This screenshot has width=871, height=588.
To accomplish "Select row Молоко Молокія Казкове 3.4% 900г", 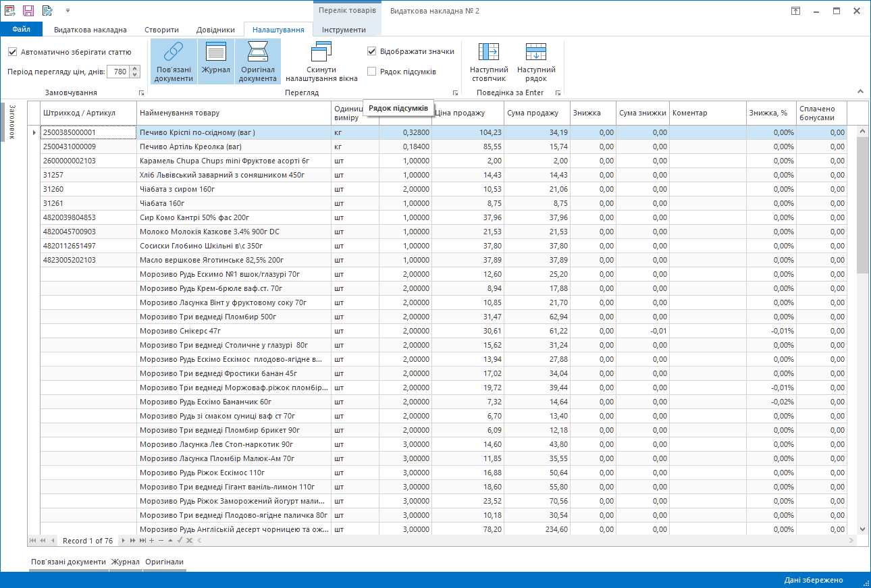I will (x=442, y=232).
